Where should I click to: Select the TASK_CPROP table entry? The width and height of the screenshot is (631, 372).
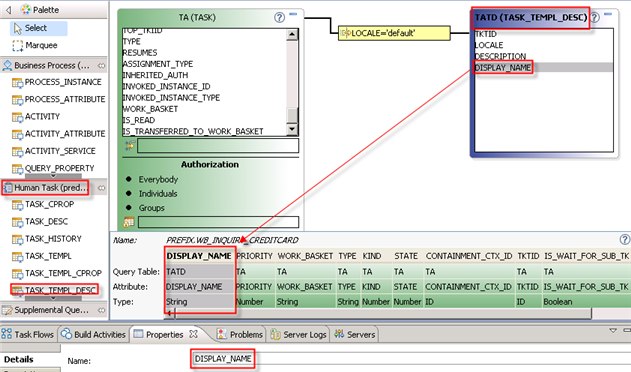(43, 205)
